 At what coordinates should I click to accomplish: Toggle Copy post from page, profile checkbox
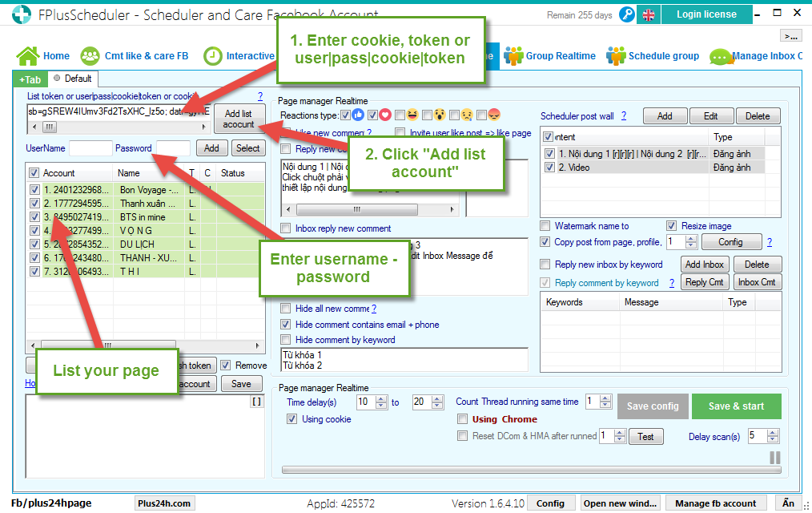545,241
